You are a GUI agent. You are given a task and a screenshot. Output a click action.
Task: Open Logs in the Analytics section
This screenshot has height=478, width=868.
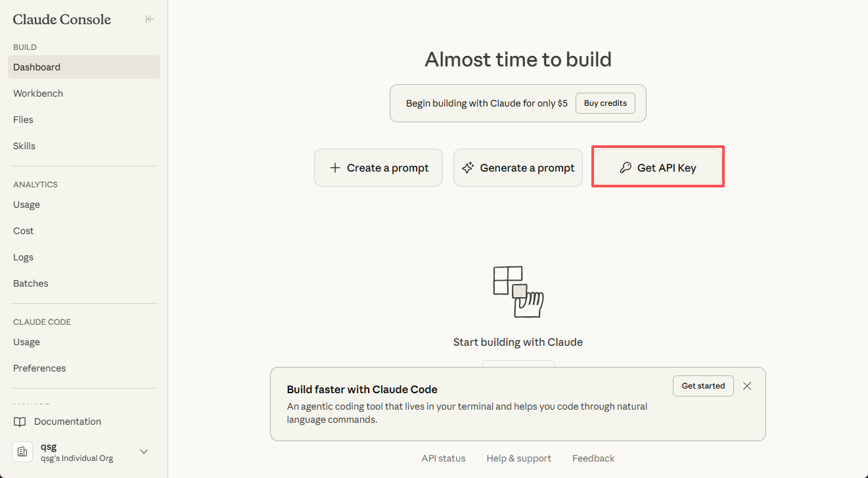tap(23, 257)
